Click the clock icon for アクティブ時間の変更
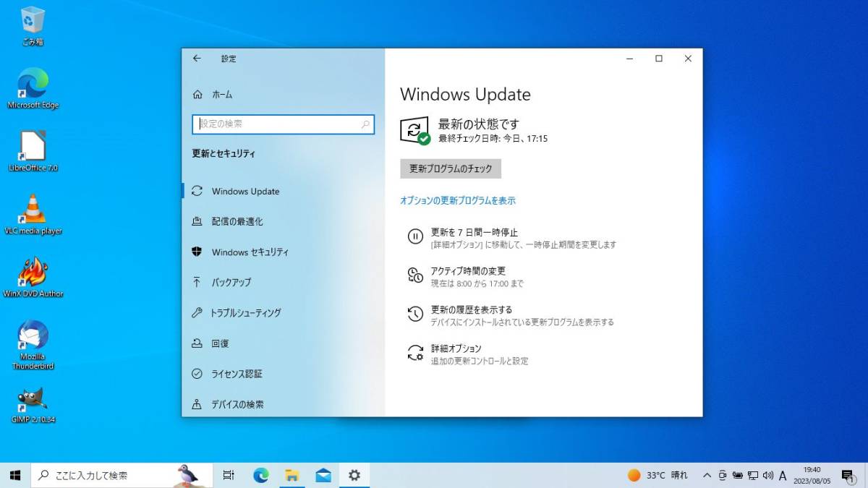The width and height of the screenshot is (868, 488). (x=415, y=275)
